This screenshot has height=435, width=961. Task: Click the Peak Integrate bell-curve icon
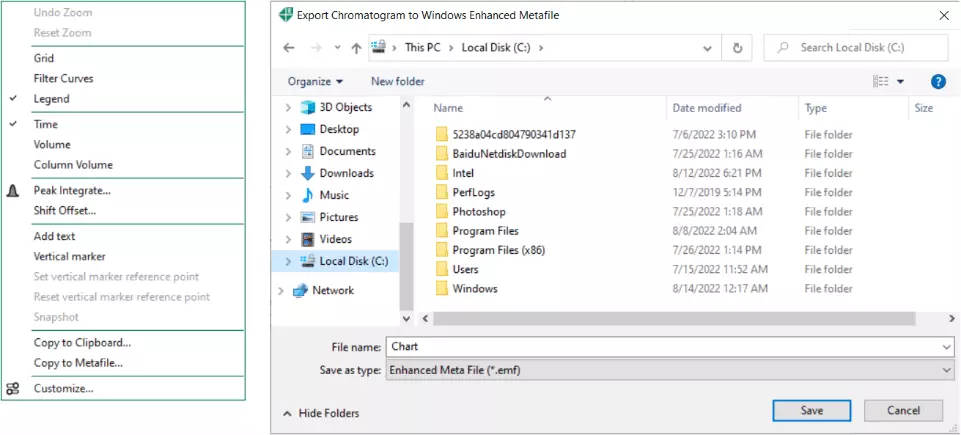point(13,190)
